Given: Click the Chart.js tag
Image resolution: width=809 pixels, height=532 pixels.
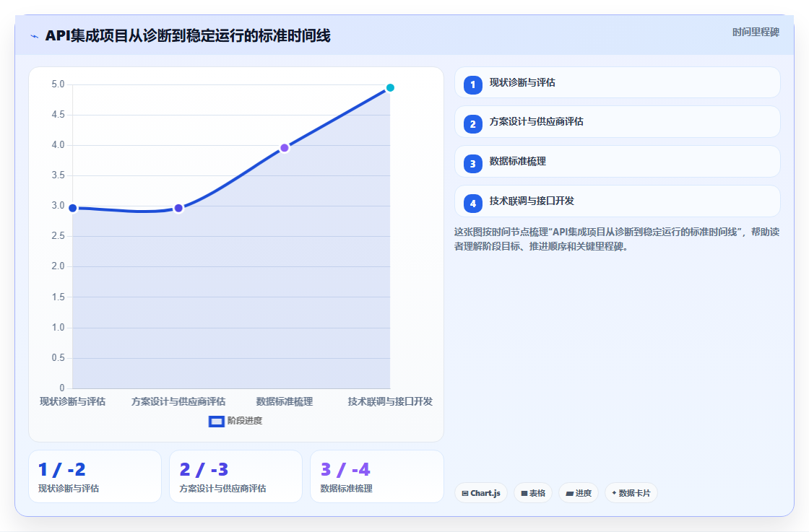Looking at the screenshot, I should [x=481, y=493].
